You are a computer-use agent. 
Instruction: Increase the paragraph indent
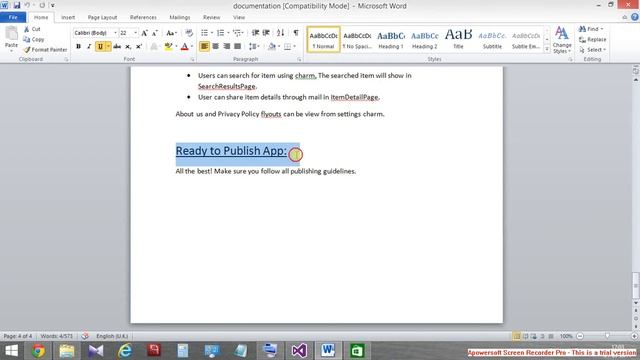click(266, 33)
